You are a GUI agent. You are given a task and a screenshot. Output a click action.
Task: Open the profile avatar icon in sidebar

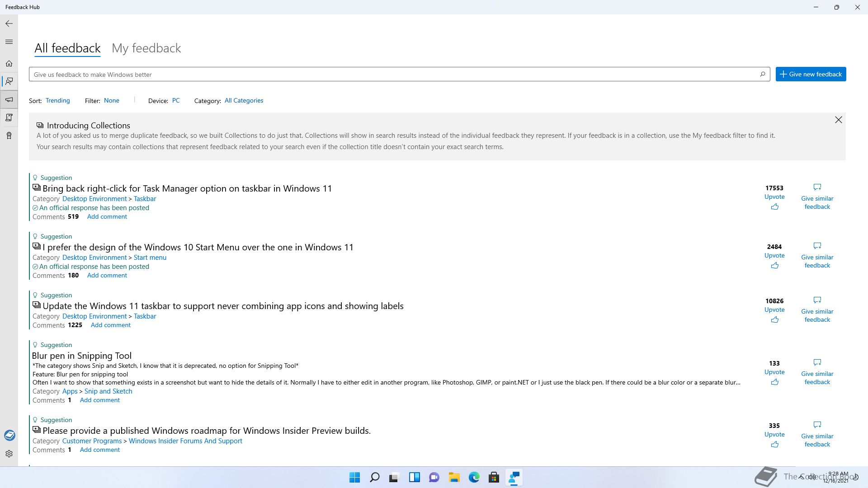[9, 435]
